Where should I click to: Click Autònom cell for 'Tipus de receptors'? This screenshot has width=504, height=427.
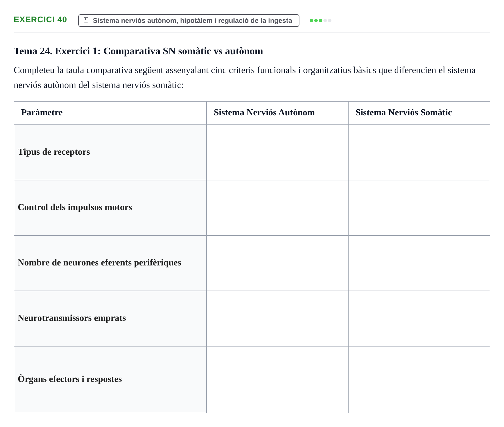tap(277, 152)
